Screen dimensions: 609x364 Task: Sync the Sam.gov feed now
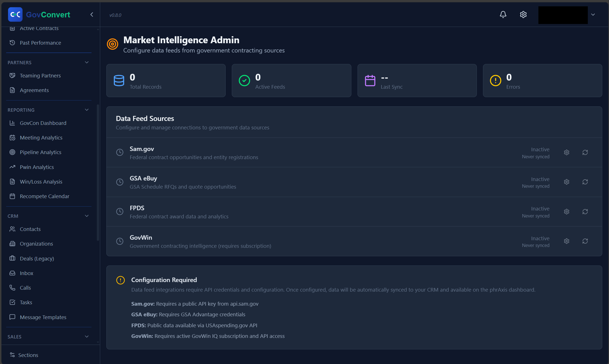click(x=585, y=152)
